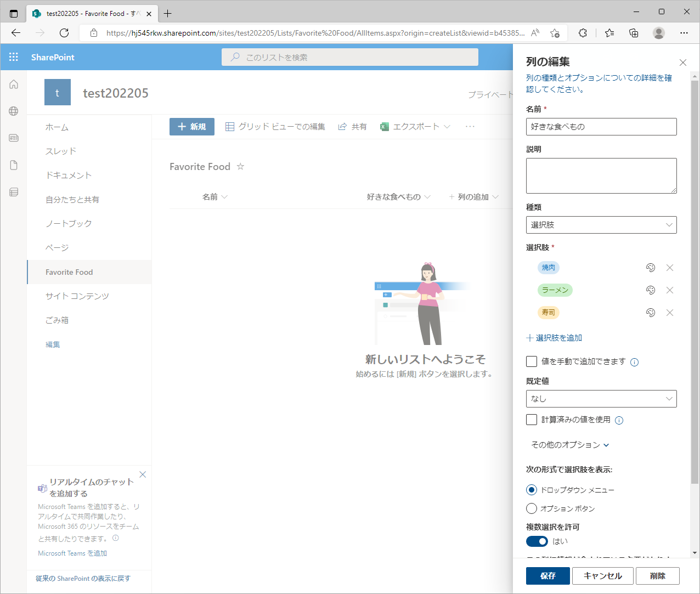Select オプション ボタン radio button
The image size is (700, 594).
click(x=531, y=508)
